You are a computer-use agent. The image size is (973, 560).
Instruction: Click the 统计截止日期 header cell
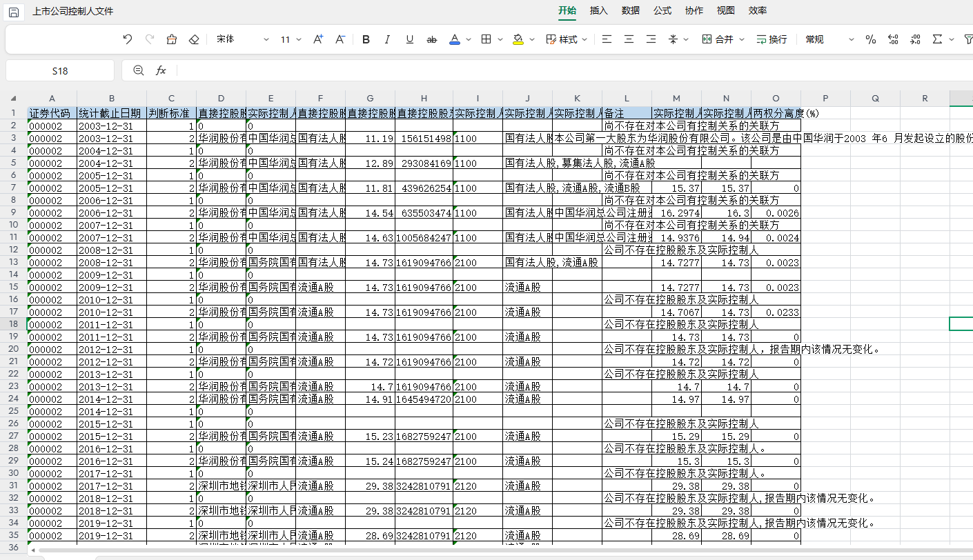112,113
